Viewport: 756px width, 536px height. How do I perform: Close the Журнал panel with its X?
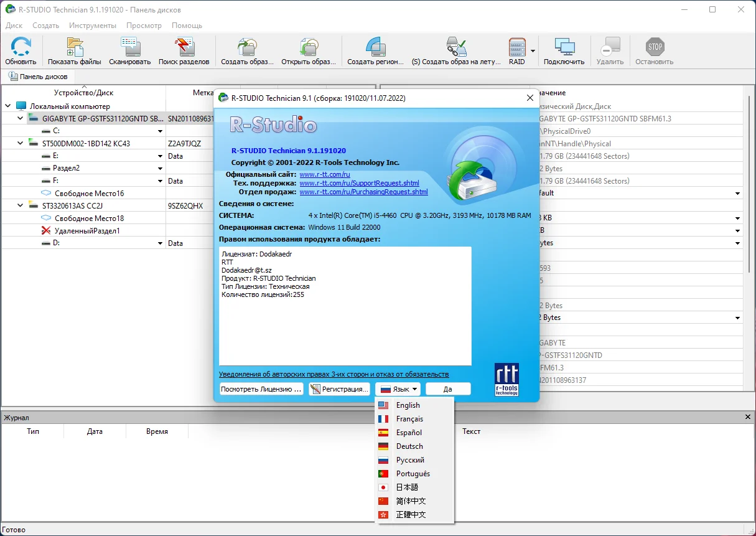748,417
